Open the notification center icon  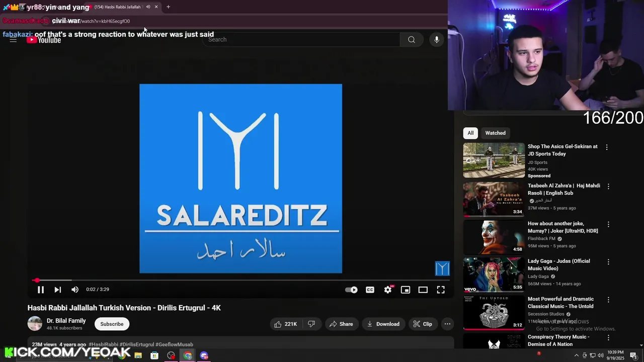point(633,355)
